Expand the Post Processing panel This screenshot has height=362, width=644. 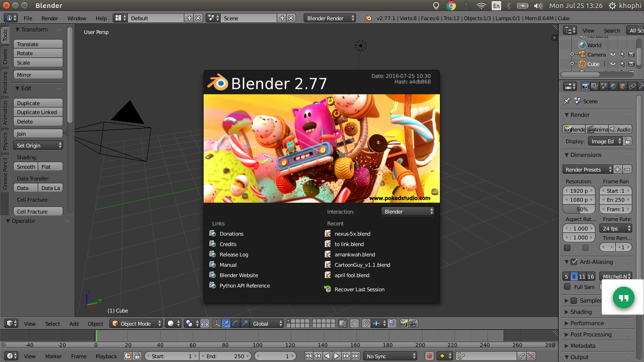tap(591, 335)
